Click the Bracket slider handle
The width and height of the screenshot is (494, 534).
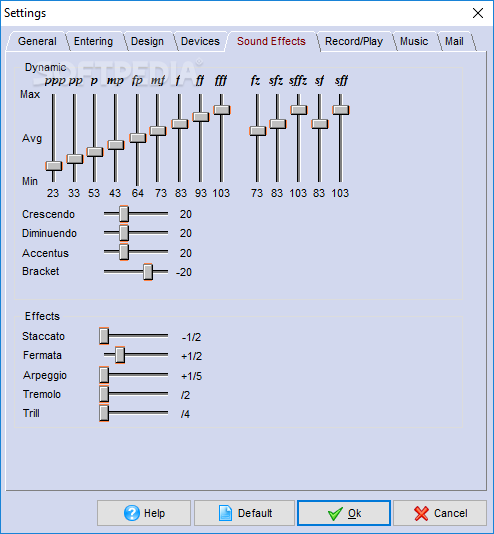click(148, 272)
